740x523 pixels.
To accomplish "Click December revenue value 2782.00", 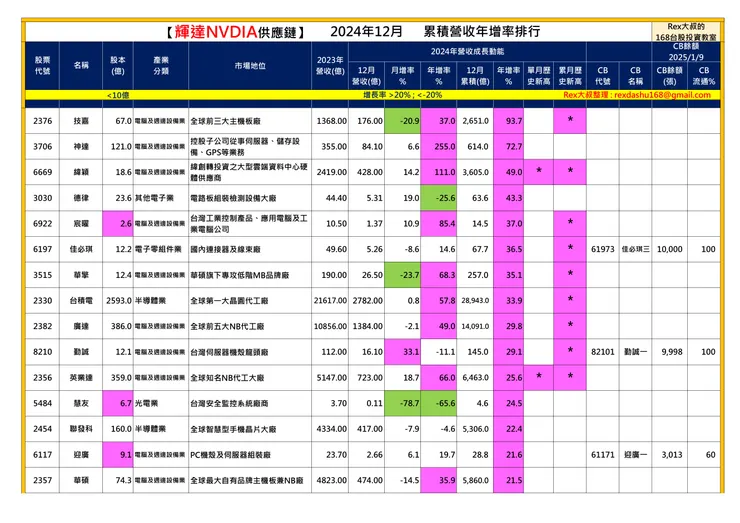I will (x=368, y=300).
